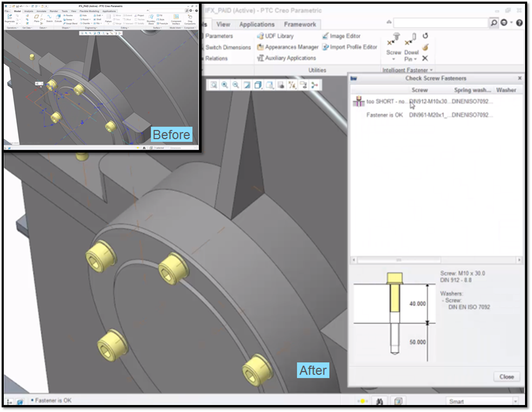The height and width of the screenshot is (412, 532).
Task: Click the 50.000 dimension in the preview
Action: pyautogui.click(x=418, y=342)
